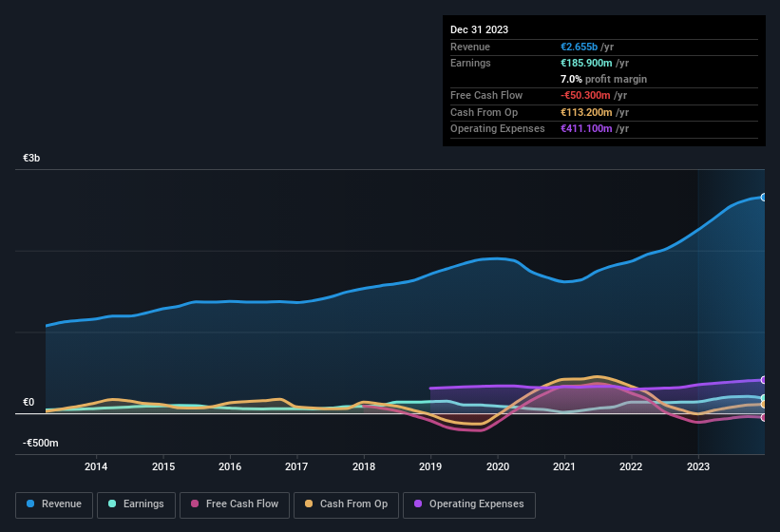Click the pink Free Cash Flow legend dot
Viewport: 780px width, 532px height.
pos(195,503)
